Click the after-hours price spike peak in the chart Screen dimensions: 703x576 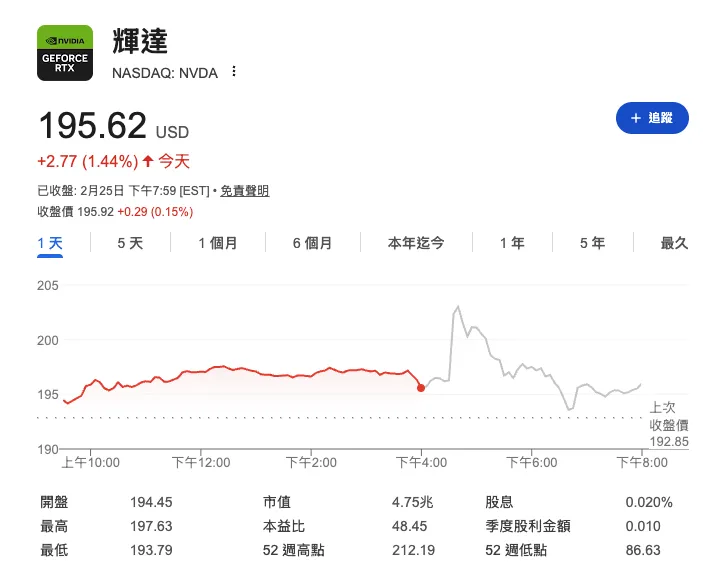click(458, 307)
